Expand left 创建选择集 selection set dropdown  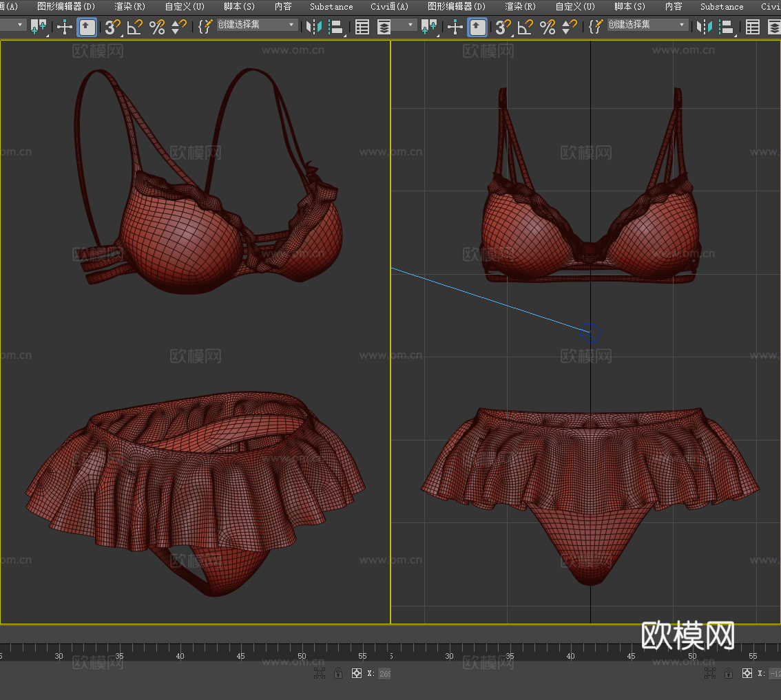click(x=292, y=25)
